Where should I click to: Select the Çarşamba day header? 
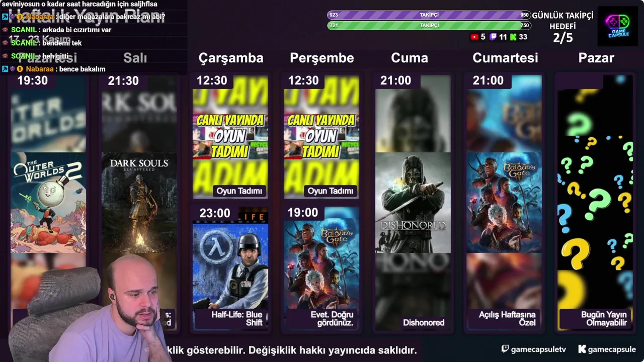[231, 58]
